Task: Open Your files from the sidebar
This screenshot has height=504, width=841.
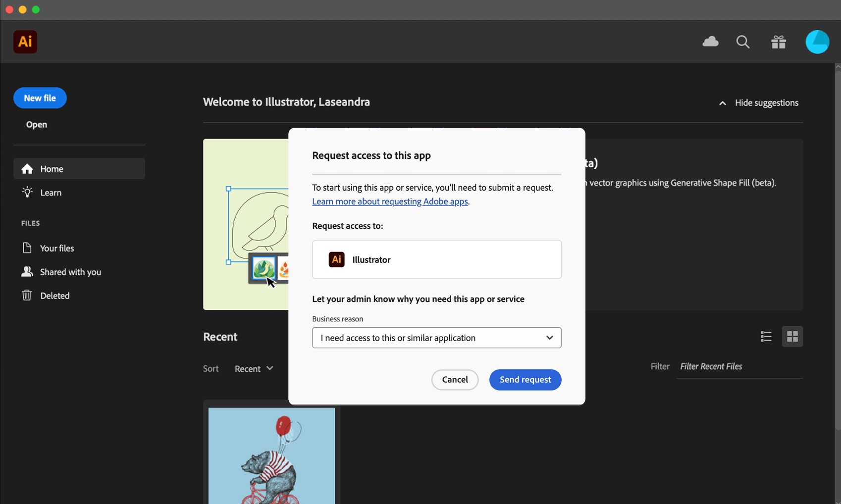Action: (x=56, y=248)
